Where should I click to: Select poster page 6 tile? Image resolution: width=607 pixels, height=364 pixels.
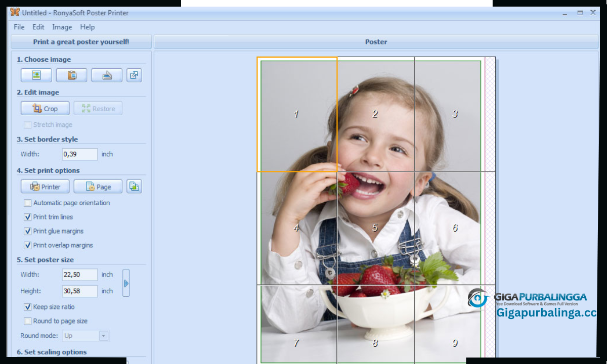[x=455, y=228]
